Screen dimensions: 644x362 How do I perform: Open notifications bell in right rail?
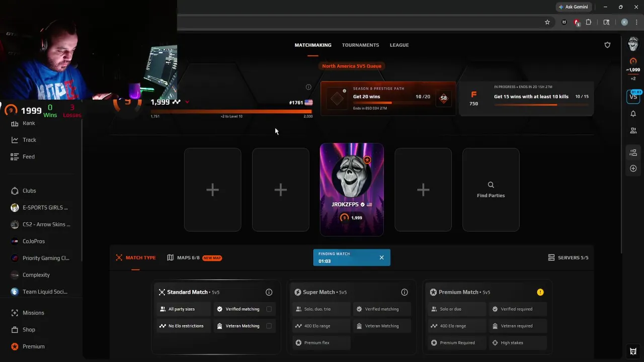click(633, 114)
